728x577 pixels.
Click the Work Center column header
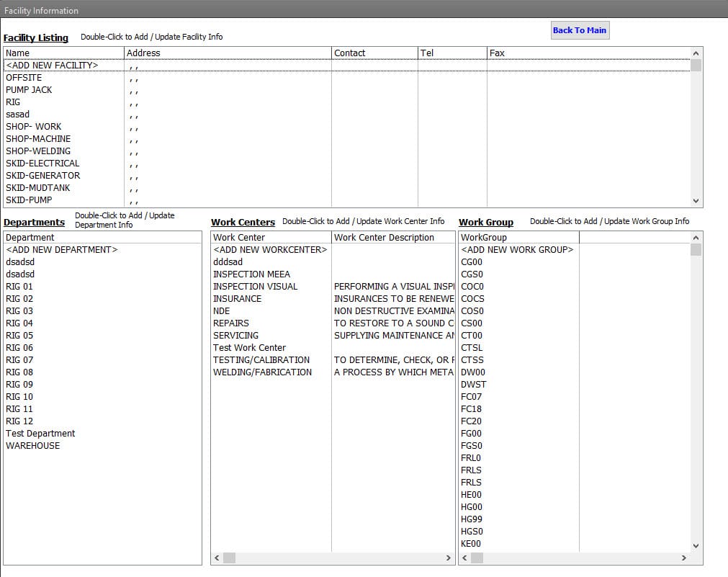[271, 238]
